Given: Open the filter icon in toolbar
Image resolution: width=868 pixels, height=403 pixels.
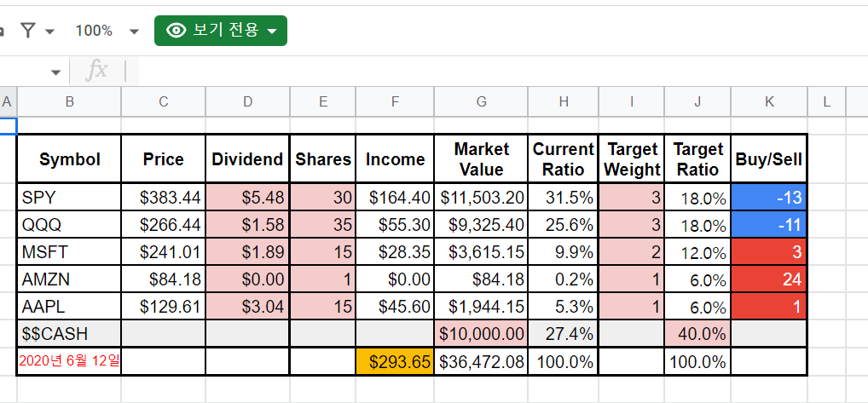Looking at the screenshot, I should pos(27,31).
